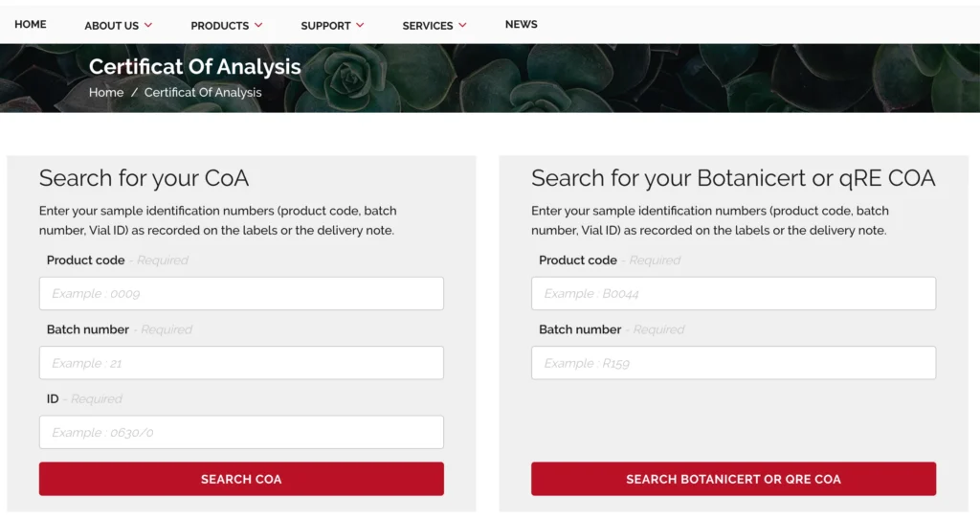Screen dimensions: 980x521
Task: Click the Home breadcrumb link
Action: (x=106, y=93)
